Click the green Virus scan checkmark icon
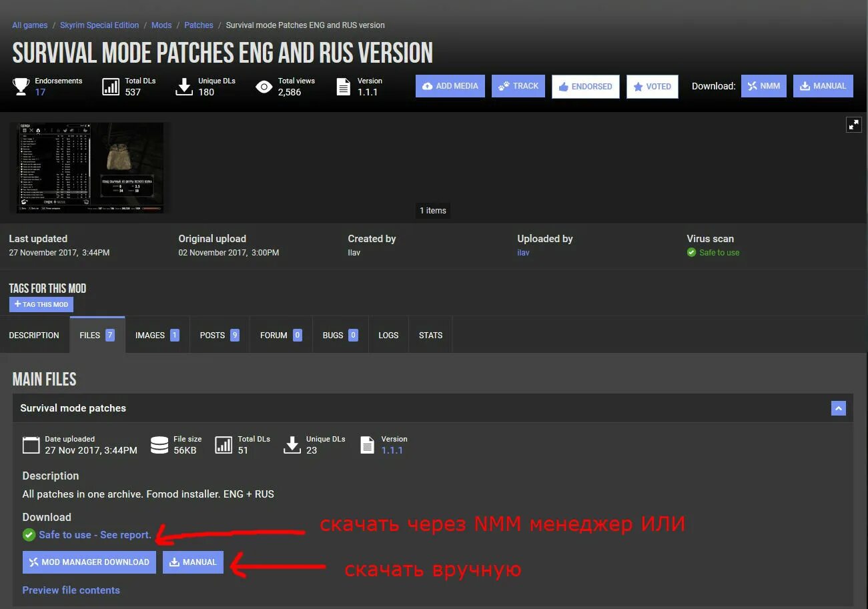 click(x=691, y=252)
